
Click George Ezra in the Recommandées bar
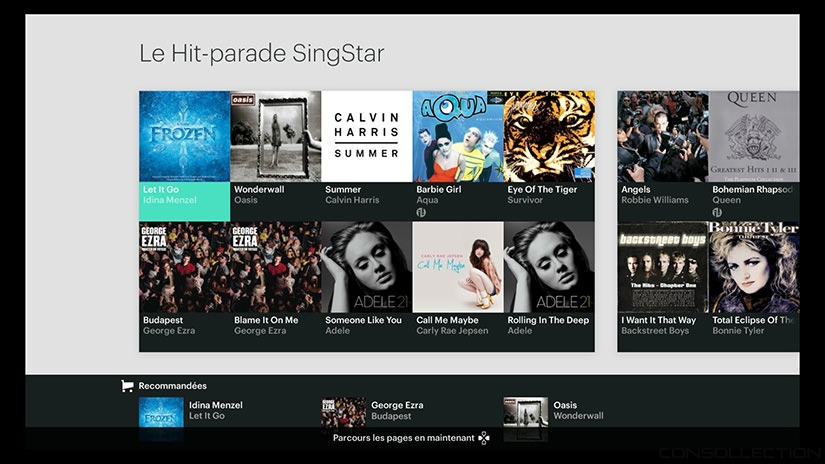coord(397,405)
